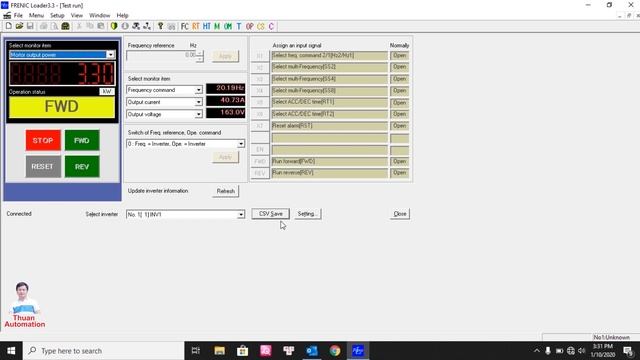
Task: Click the red STOP button
Action: pos(43,140)
